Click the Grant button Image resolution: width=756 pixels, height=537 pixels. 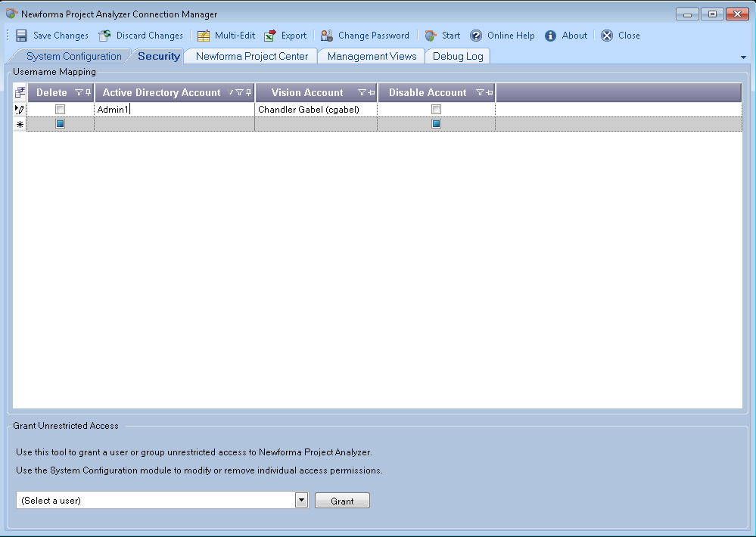[342, 501]
